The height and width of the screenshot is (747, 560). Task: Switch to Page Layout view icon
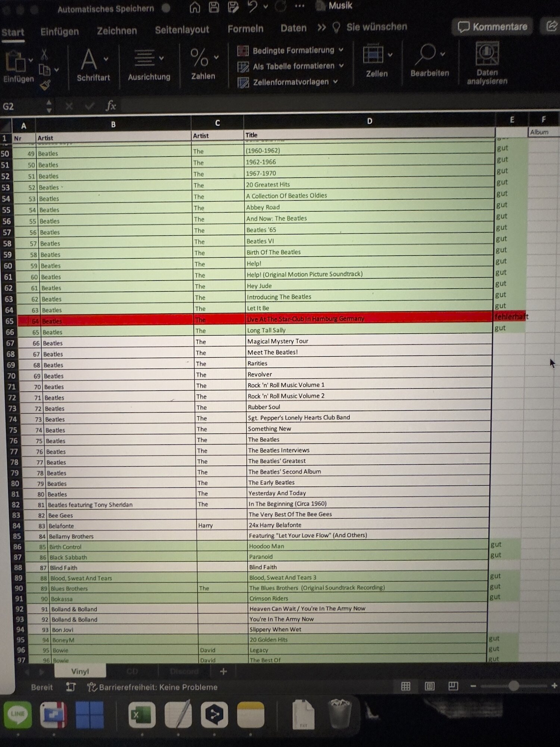(430, 686)
